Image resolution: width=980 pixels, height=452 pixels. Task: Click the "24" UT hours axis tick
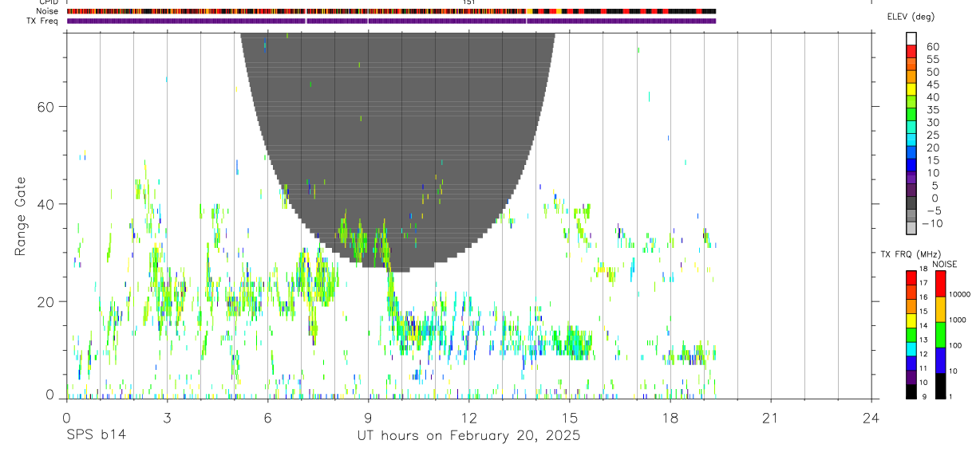coord(871,417)
